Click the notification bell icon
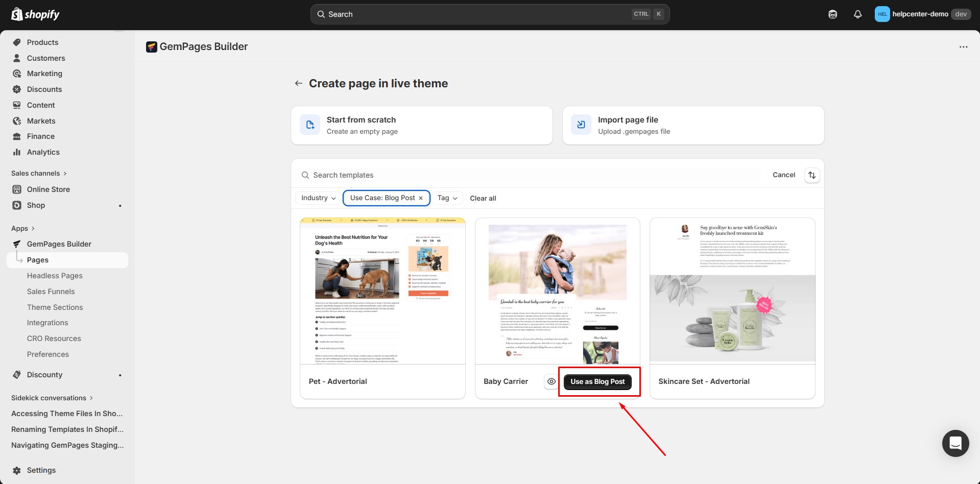980x484 pixels. [857, 14]
